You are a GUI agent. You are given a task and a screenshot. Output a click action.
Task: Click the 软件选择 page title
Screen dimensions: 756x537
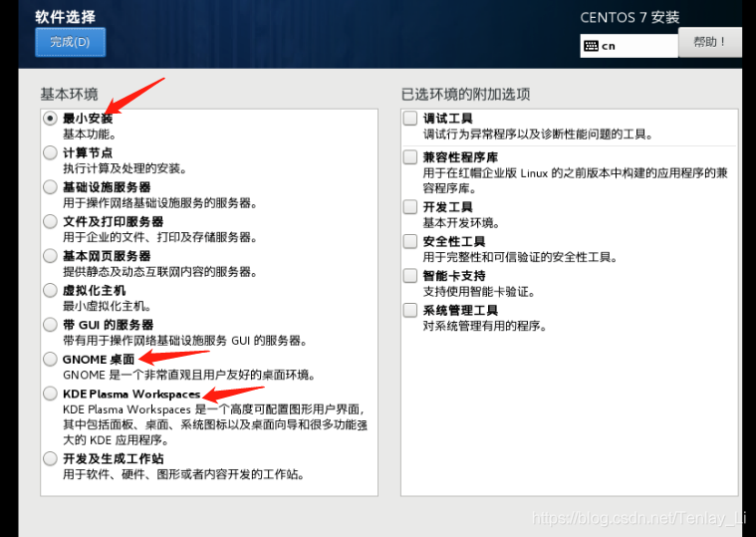66,17
